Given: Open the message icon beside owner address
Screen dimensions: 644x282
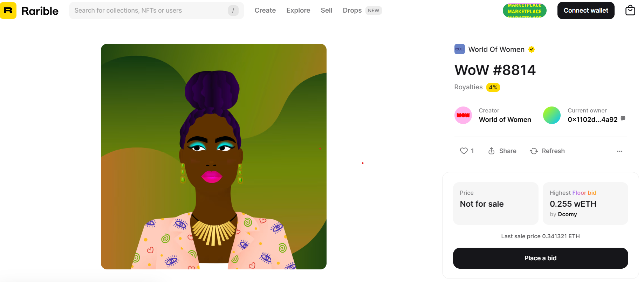Looking at the screenshot, I should pos(623,118).
